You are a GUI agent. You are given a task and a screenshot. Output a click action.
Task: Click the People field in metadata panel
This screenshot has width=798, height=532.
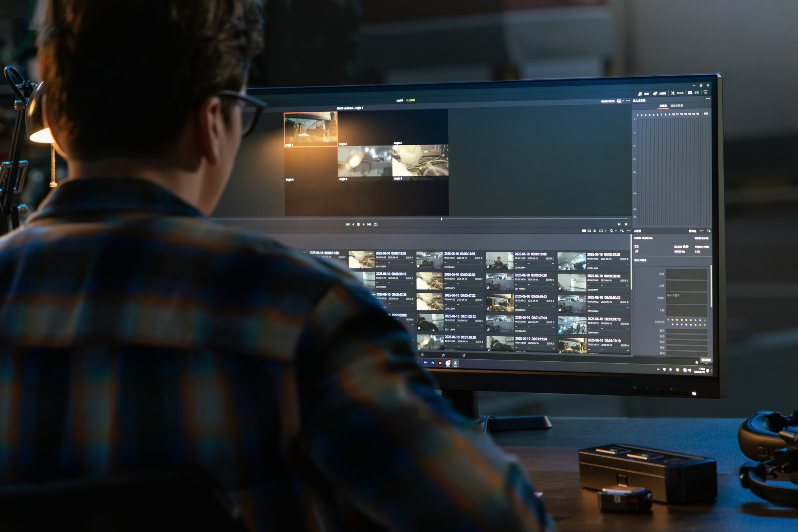coord(687,311)
